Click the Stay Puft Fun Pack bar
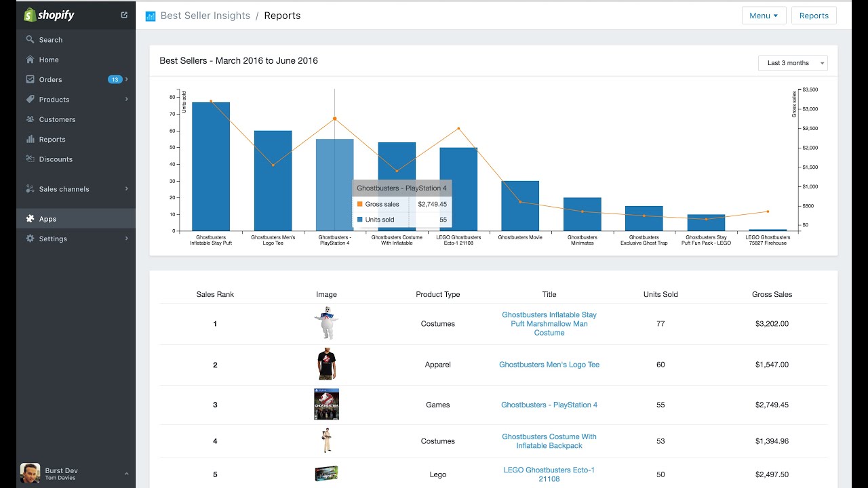Screen dimensions: 868x488 tap(706, 223)
